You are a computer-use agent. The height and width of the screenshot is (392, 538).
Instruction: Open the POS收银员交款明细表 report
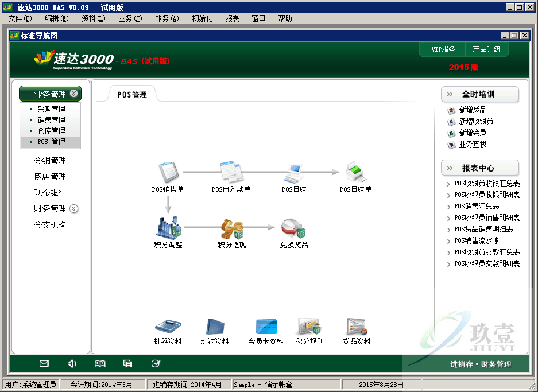pyautogui.click(x=487, y=264)
